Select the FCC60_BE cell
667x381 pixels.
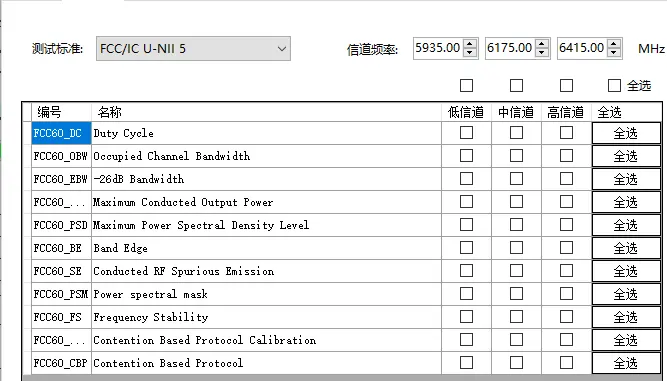click(x=61, y=248)
